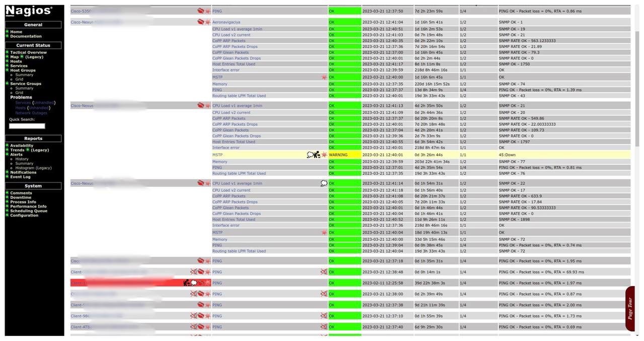Image resolution: width=644 pixels, height=341 pixels.
Task: Click red box icon on PING row 9d 21h 11m 39s
Action: (x=201, y=305)
